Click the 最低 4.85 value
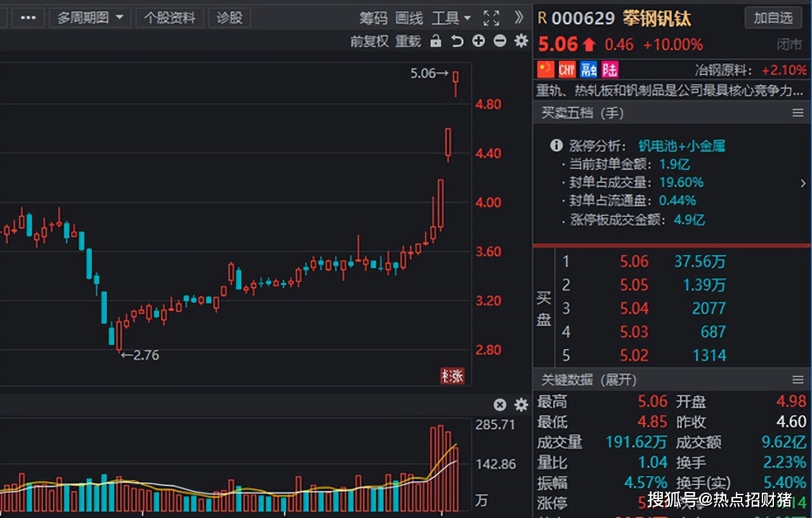Viewport: 812px width, 518px height. tap(653, 422)
